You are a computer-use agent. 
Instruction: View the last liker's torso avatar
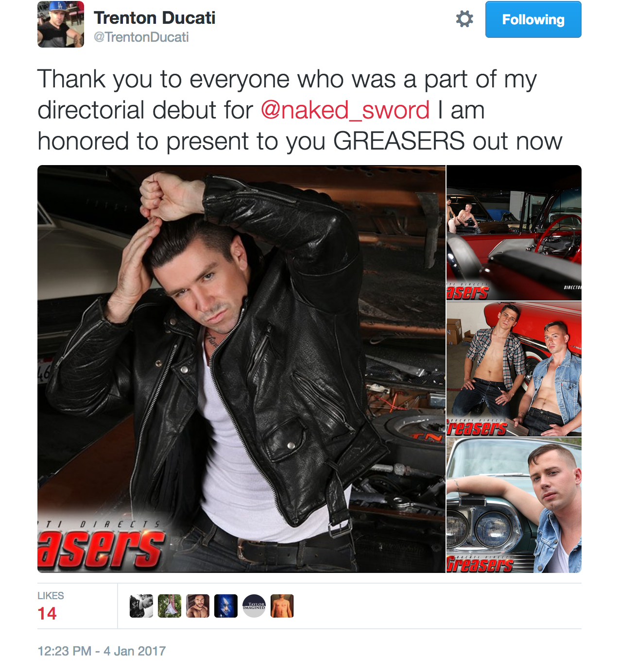pos(282,606)
